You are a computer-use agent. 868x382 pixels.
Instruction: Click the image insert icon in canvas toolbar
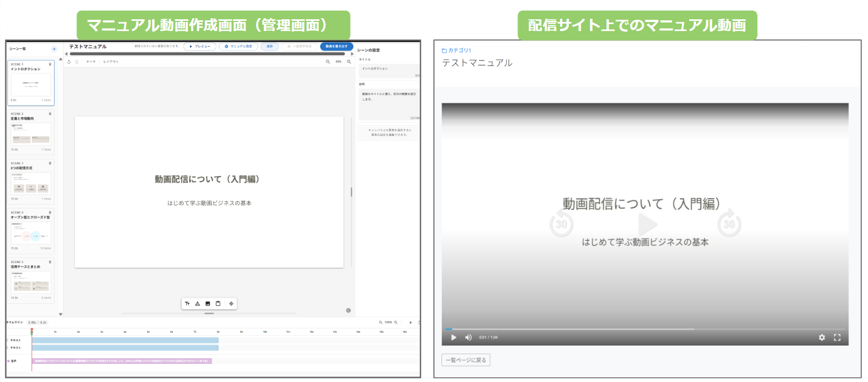pos(208,304)
